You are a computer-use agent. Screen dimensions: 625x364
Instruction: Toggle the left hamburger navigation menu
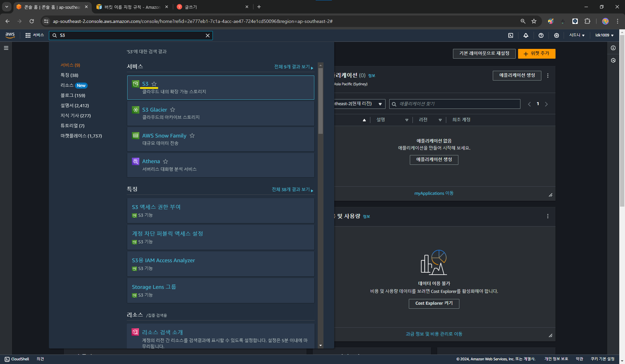(x=6, y=48)
